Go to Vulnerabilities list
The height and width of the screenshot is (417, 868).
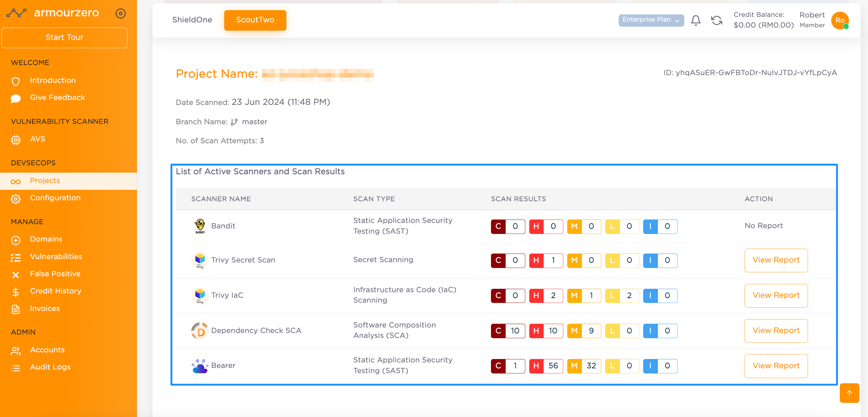[56, 256]
